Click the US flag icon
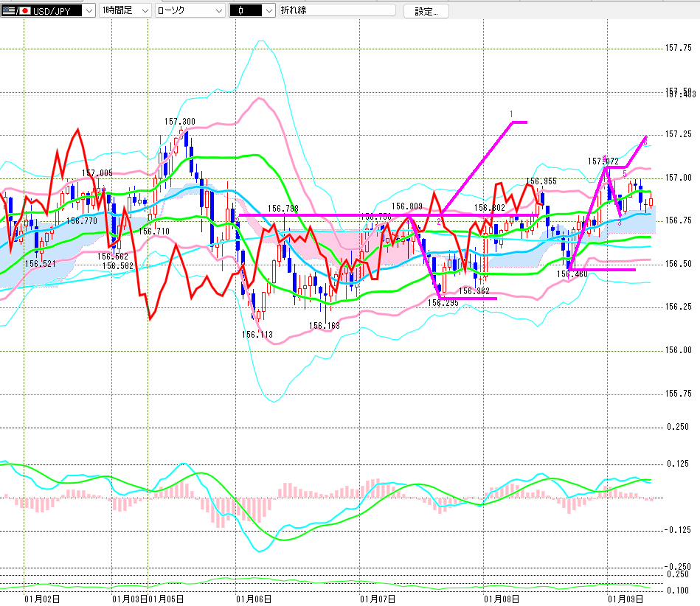 [x=8, y=11]
